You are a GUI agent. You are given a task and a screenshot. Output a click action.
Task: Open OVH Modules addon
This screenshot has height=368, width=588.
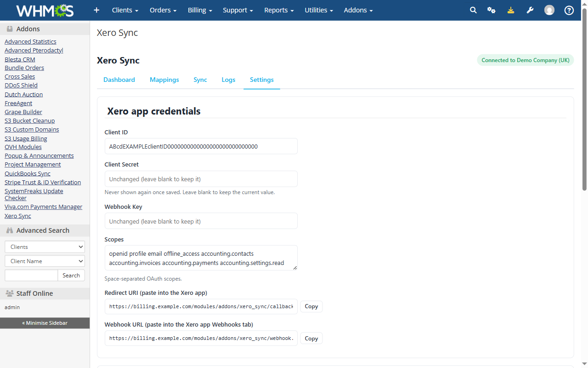[x=23, y=147]
